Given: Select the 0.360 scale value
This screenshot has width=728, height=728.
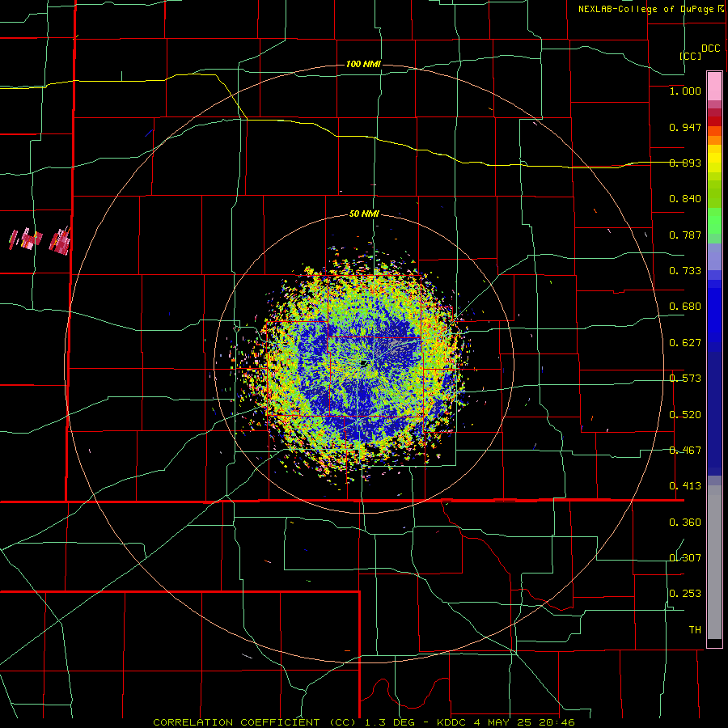Looking at the screenshot, I should (685, 523).
